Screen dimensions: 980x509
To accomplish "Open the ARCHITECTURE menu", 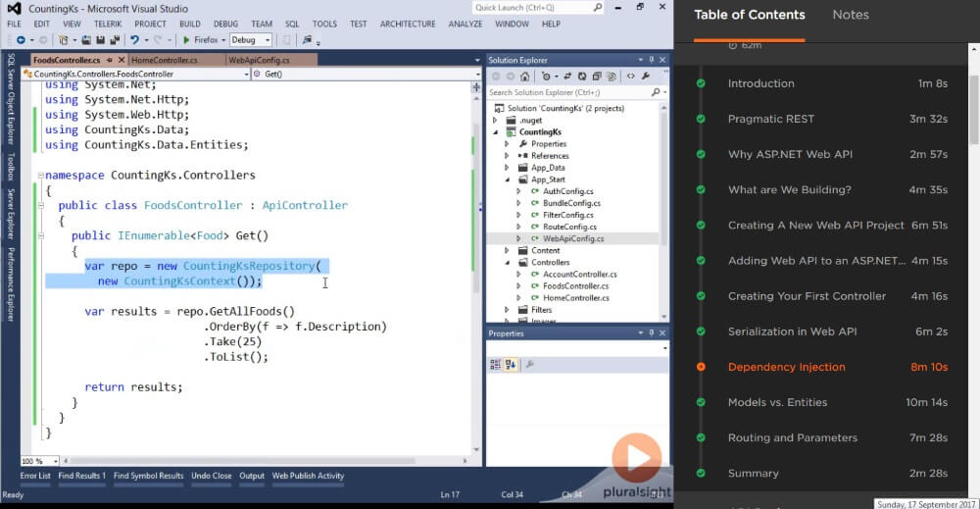I will [408, 24].
